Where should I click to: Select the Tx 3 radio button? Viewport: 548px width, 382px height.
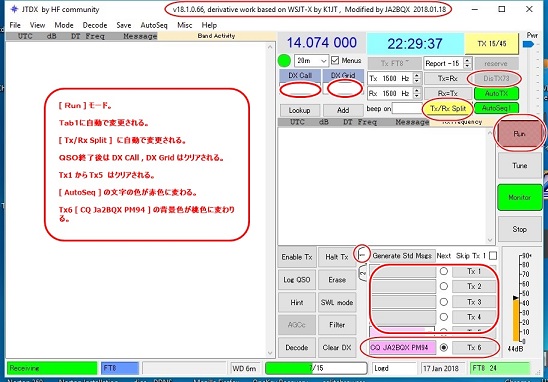click(444, 302)
